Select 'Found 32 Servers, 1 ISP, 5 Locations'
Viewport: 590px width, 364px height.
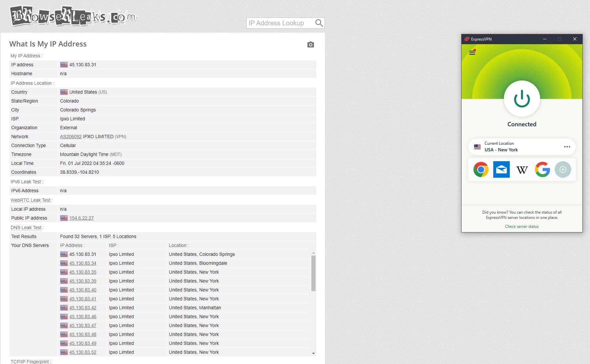click(x=98, y=236)
